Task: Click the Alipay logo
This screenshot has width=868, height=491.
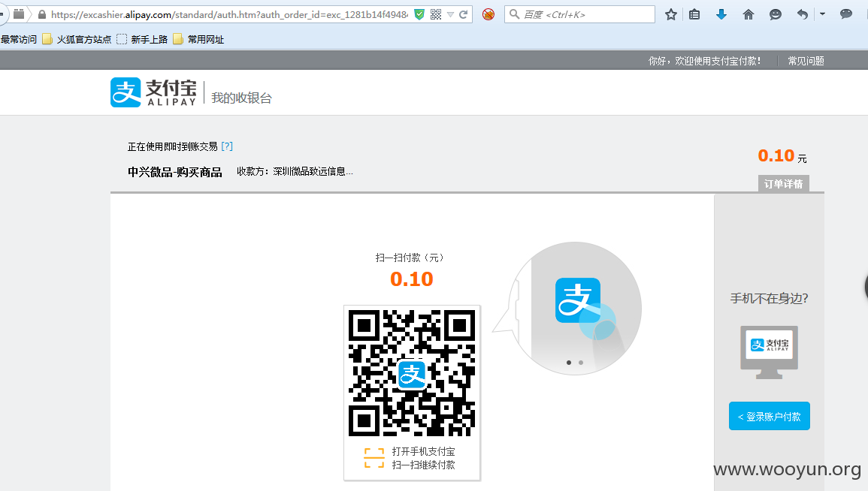Action: (153, 92)
